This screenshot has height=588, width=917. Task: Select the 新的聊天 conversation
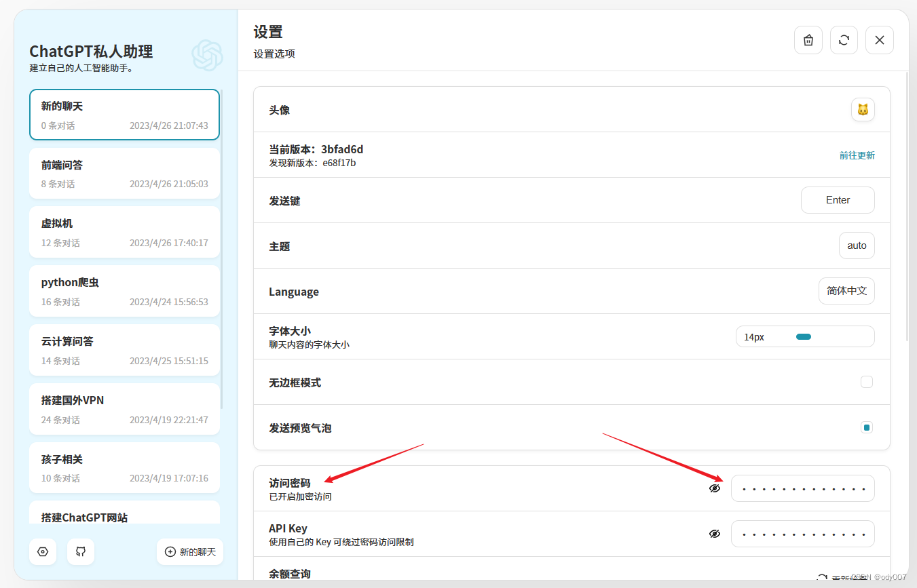(124, 115)
